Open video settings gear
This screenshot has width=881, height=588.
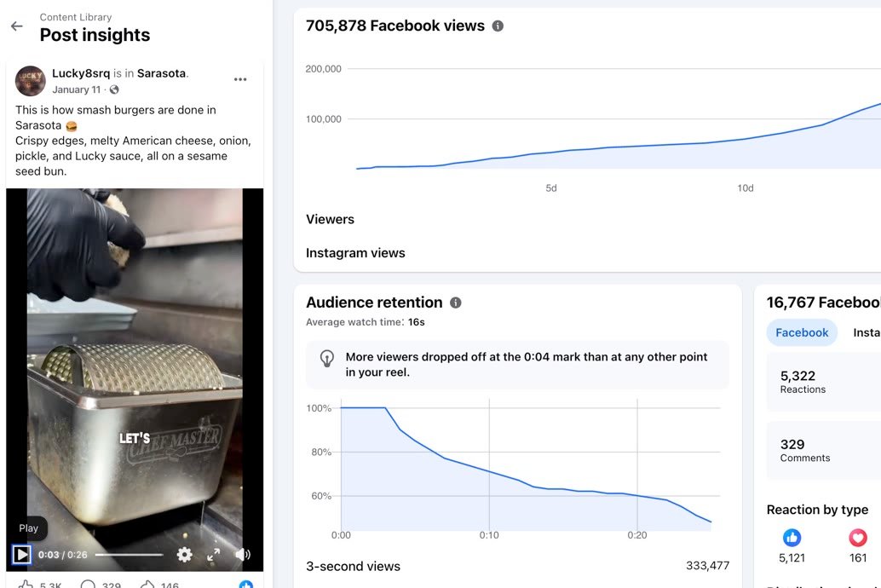click(184, 555)
